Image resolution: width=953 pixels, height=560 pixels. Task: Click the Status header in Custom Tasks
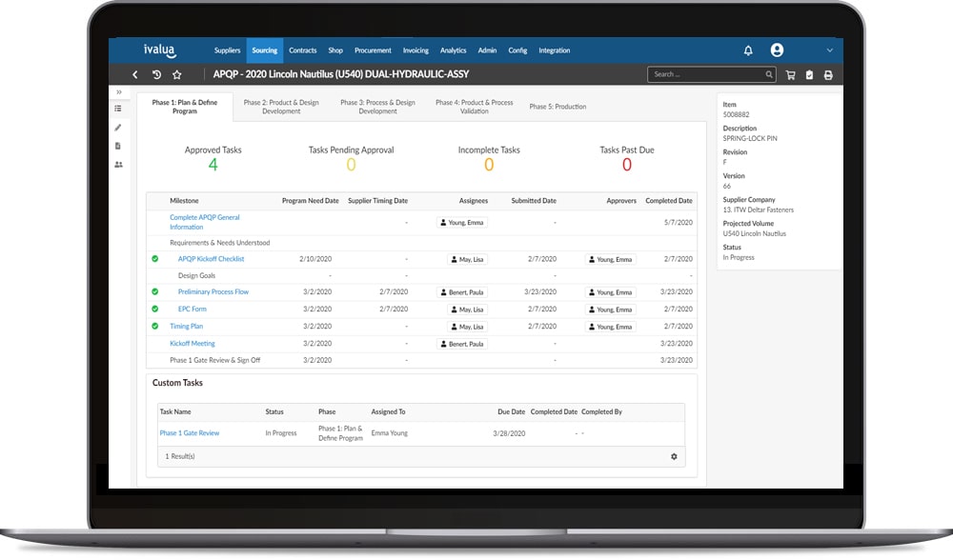pos(274,411)
